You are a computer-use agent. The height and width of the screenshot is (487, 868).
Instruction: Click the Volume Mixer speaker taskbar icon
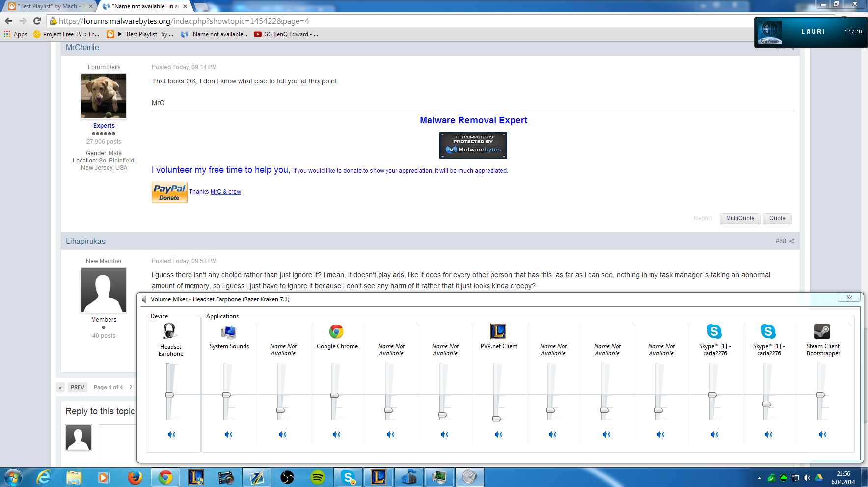[470, 477]
